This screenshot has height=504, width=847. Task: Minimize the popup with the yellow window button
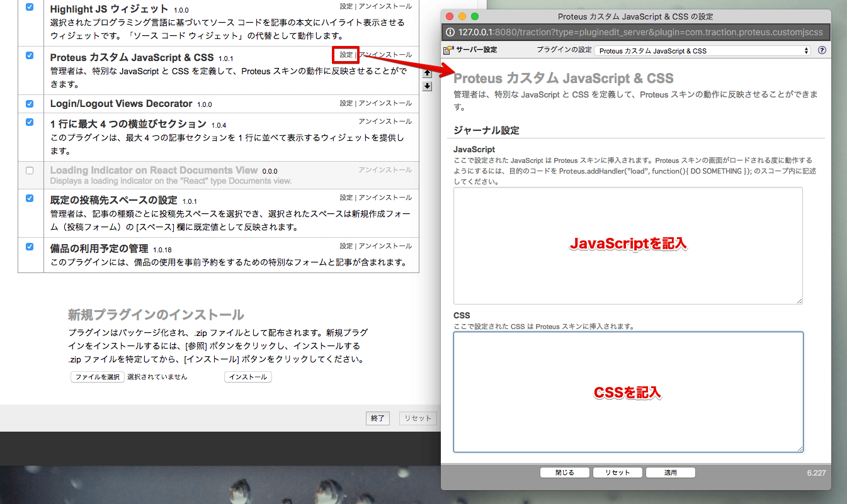click(462, 16)
